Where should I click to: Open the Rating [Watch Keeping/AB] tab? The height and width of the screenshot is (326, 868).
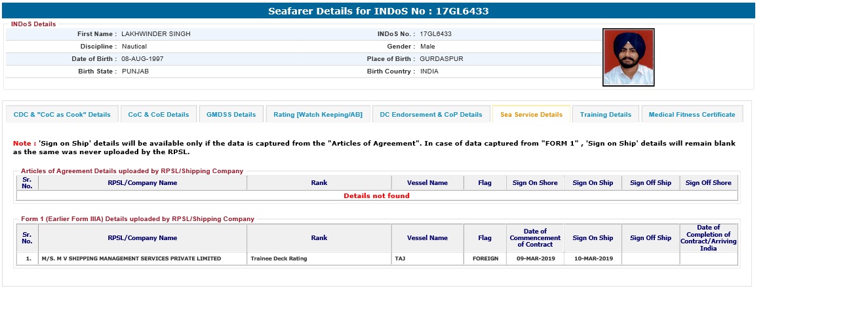pyautogui.click(x=318, y=114)
